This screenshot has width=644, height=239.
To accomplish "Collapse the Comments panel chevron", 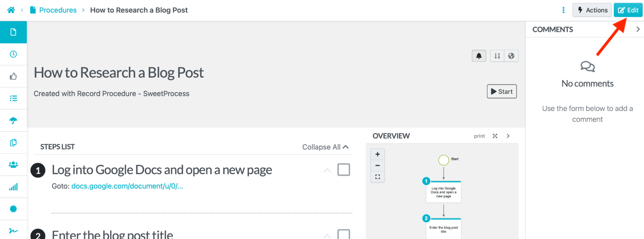I will tap(638, 29).
